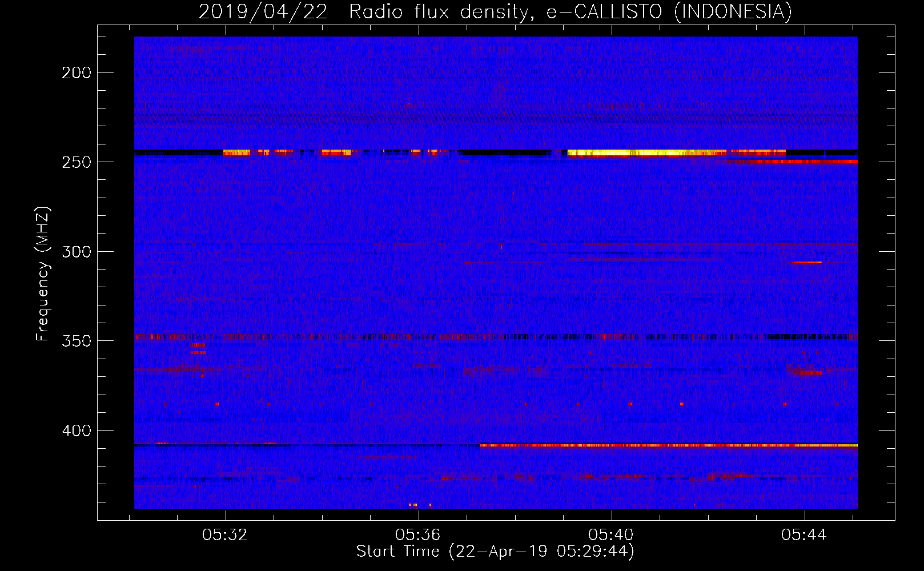This screenshot has height=571, width=924.
Task: Click the long red-yellow band below 400 MHz
Action: (669, 445)
